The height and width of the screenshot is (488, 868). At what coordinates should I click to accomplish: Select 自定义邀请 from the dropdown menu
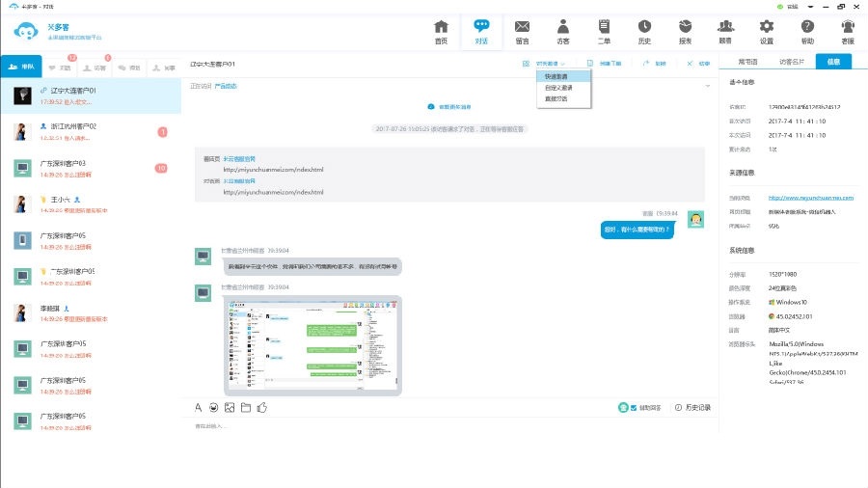click(x=553, y=87)
